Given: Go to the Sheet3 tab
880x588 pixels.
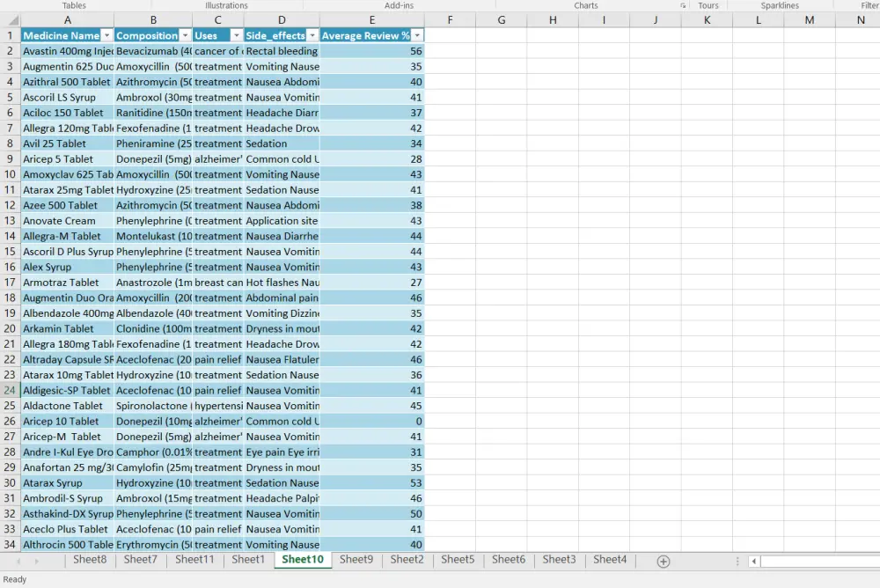Looking at the screenshot, I should pos(559,559).
